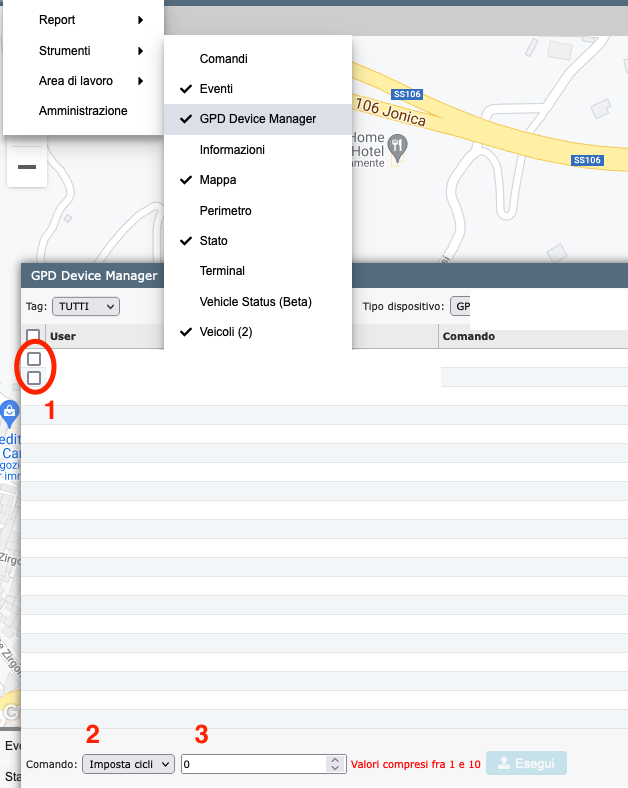Image resolution: width=628 pixels, height=788 pixels.
Task: Click the cycles number input field
Action: (254, 764)
